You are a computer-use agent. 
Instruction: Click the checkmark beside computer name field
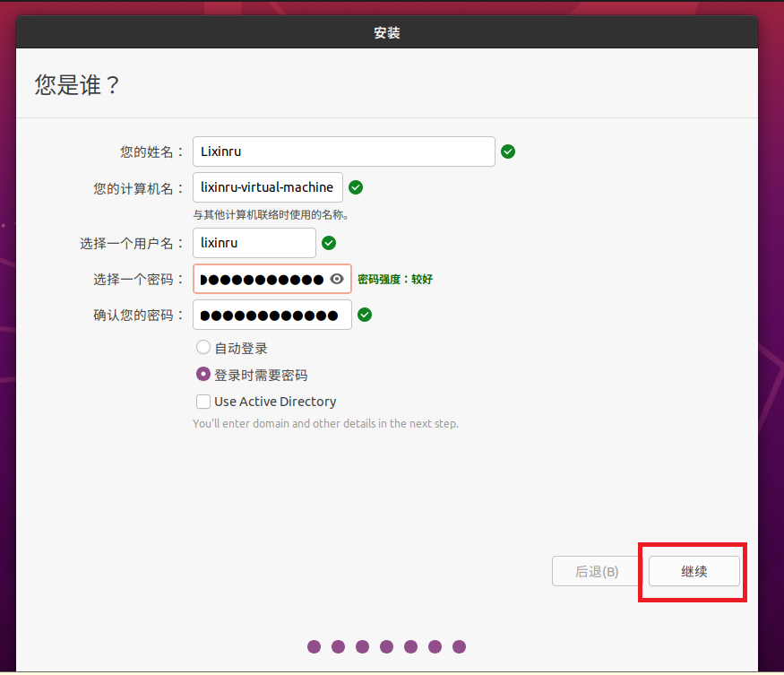coord(356,187)
